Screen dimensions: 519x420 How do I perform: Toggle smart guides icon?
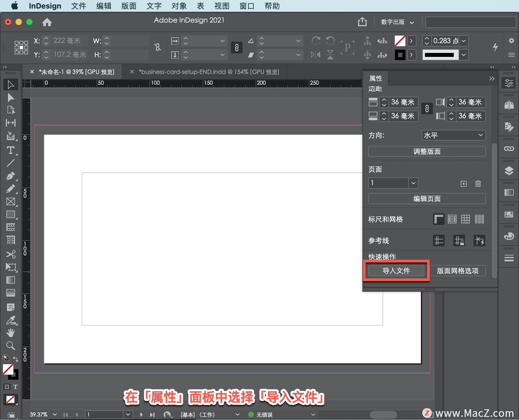tap(479, 241)
